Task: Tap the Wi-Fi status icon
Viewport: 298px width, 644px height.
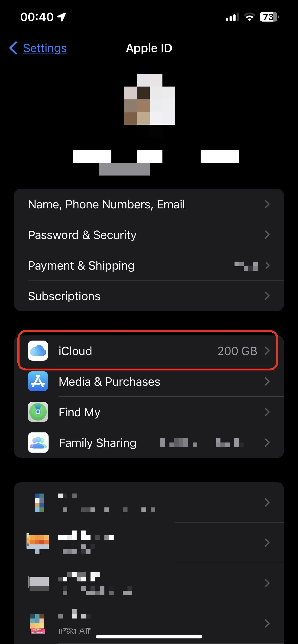Action: coord(249,17)
